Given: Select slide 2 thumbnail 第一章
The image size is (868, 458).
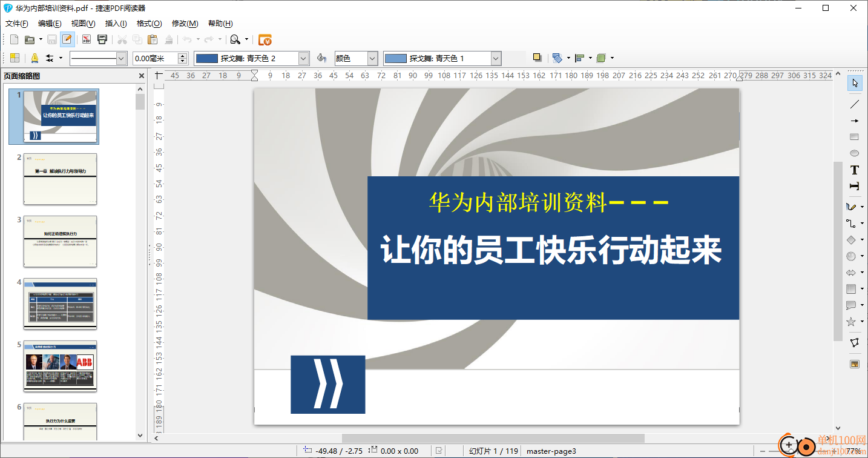Looking at the screenshot, I should point(60,179).
